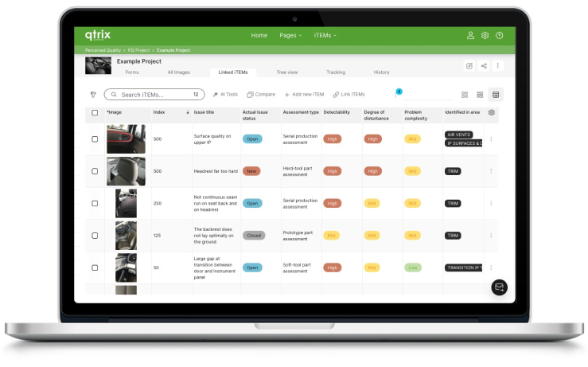Open the All Images tab

pyautogui.click(x=178, y=72)
